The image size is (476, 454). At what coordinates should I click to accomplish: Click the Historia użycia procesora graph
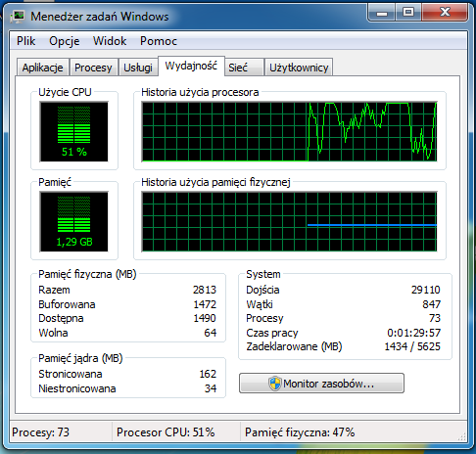pos(289,131)
